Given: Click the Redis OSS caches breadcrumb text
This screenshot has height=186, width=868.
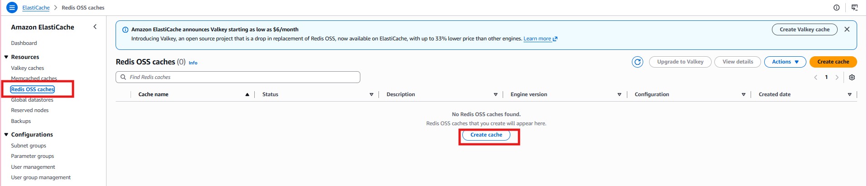Looking at the screenshot, I should [83, 8].
